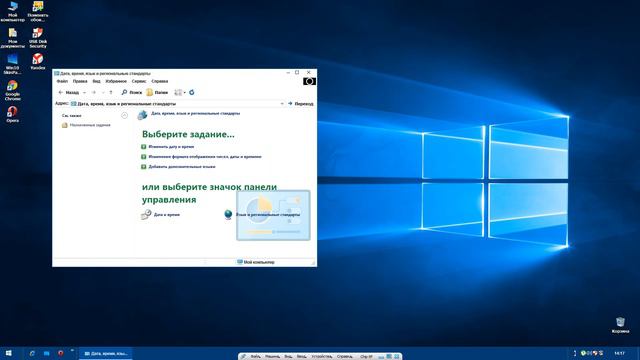Click Добавить дополнительные языки link

182,167
